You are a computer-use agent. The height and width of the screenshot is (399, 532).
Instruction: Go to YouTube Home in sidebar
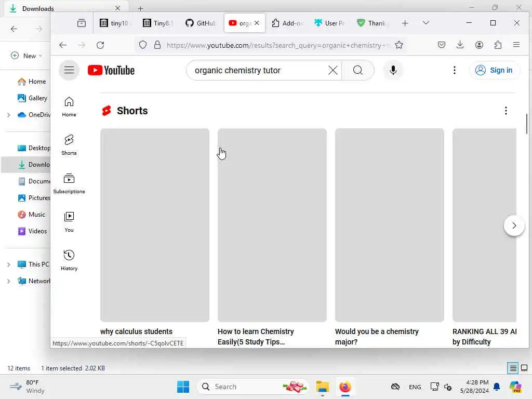pos(69,107)
